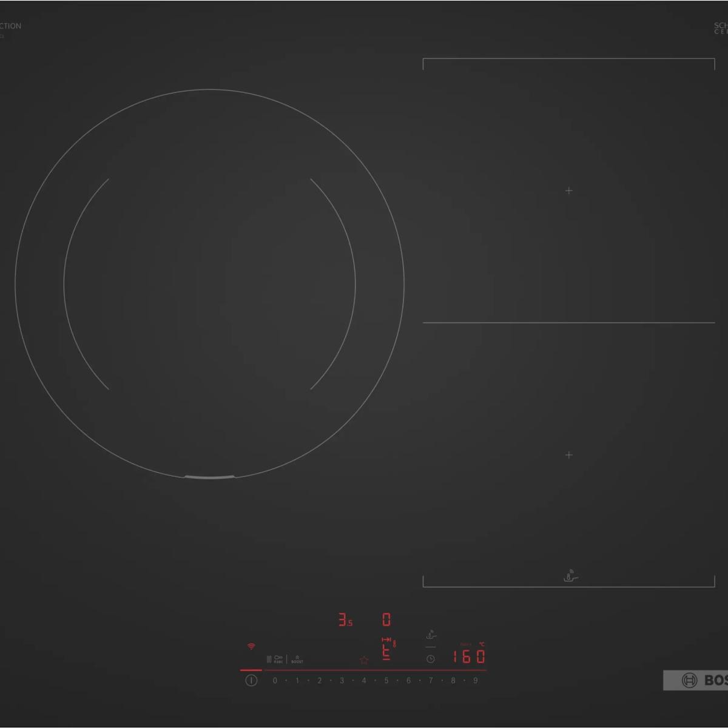The width and height of the screenshot is (728, 728).
Task: Tap the main power on/off symbol
Action: point(251,681)
